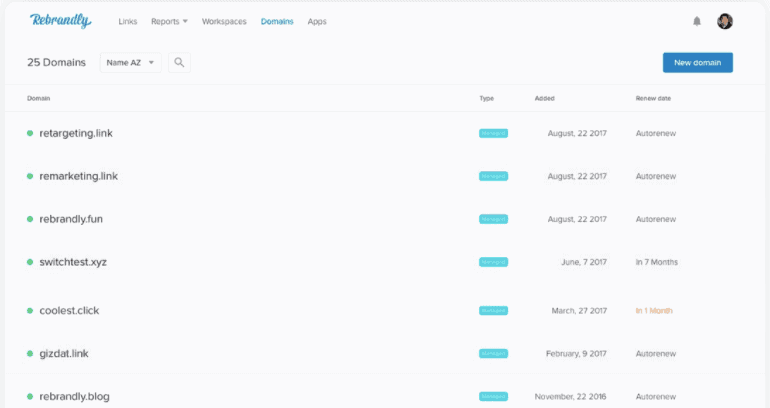Open the notifications bell

click(x=697, y=21)
